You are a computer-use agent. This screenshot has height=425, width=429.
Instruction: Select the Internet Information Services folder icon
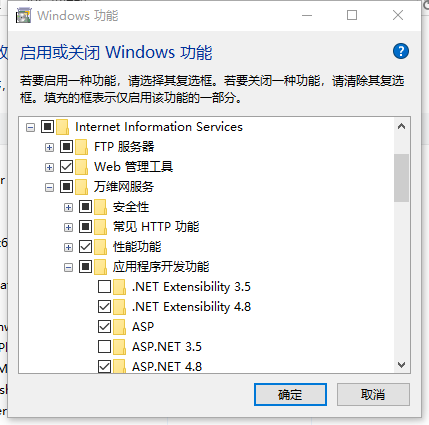63,127
